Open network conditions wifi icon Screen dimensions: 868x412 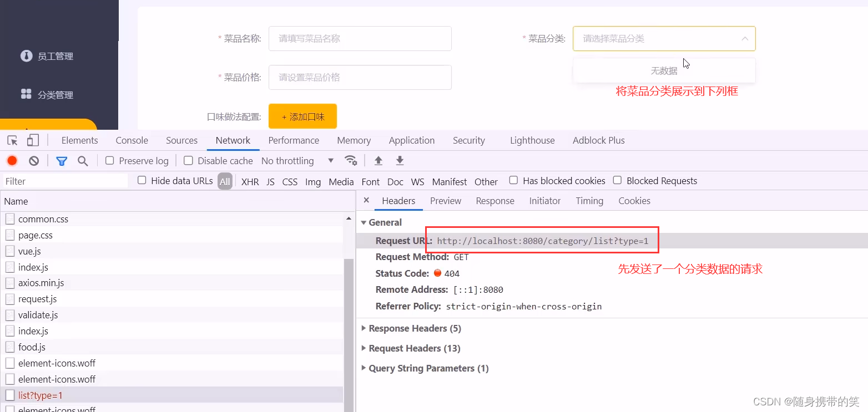coord(351,160)
